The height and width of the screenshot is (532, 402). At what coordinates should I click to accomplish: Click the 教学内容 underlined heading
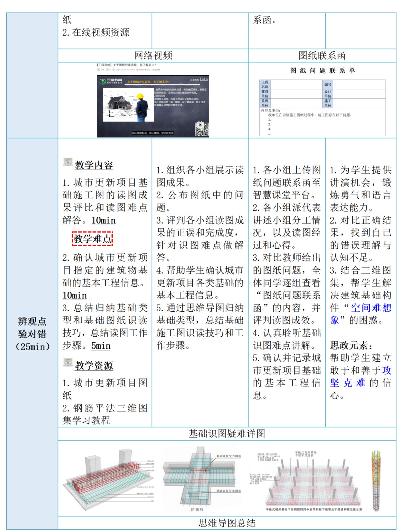[94, 165]
